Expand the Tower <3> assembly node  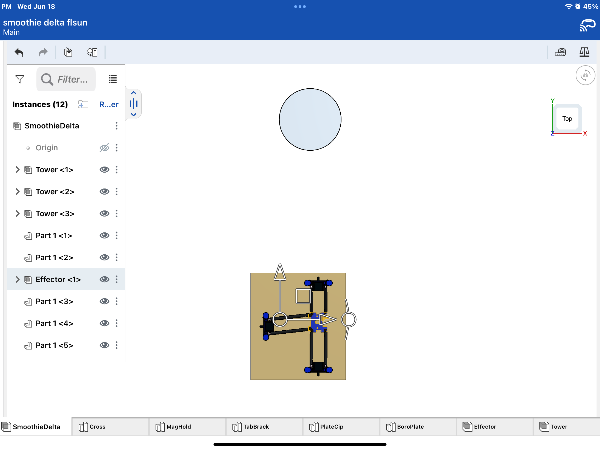point(17,213)
